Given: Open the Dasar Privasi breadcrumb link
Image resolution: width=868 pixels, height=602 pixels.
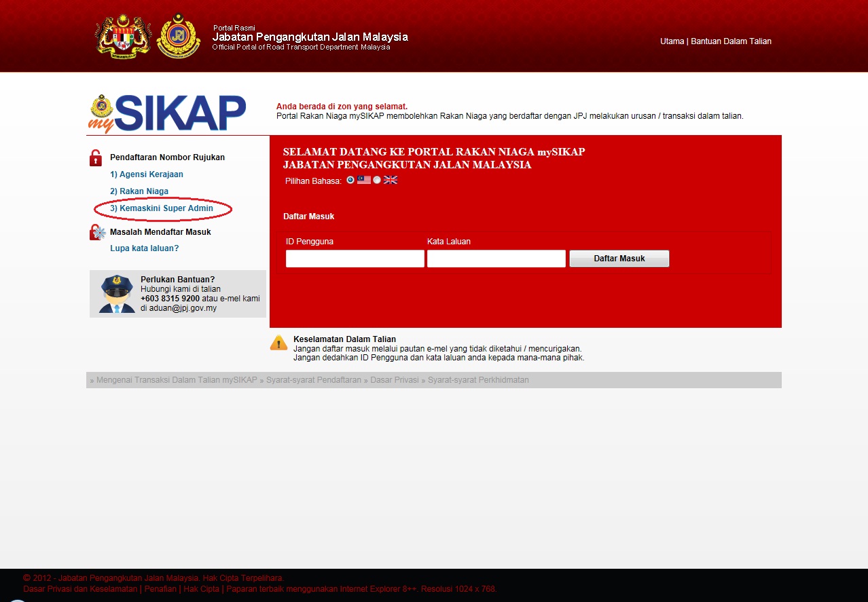Looking at the screenshot, I should tap(395, 380).
